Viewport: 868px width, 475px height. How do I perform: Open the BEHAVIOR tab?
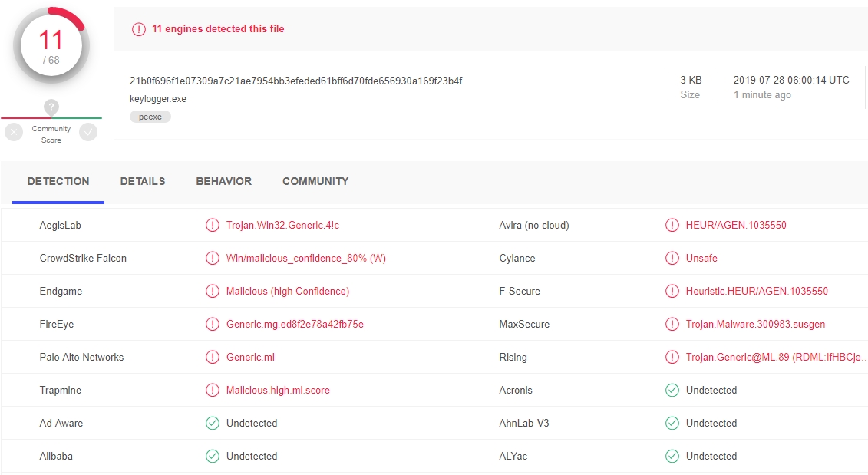tap(223, 182)
